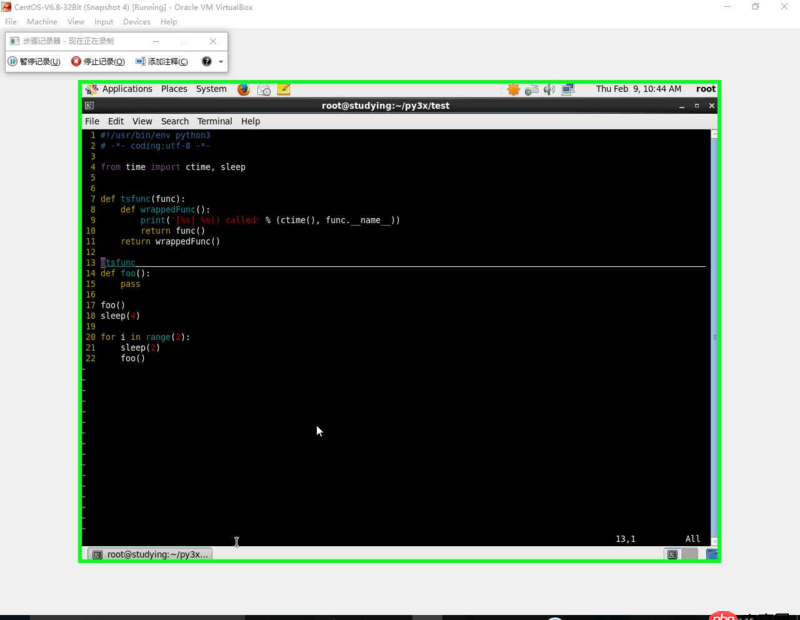Open the System menu in top panel

211,89
